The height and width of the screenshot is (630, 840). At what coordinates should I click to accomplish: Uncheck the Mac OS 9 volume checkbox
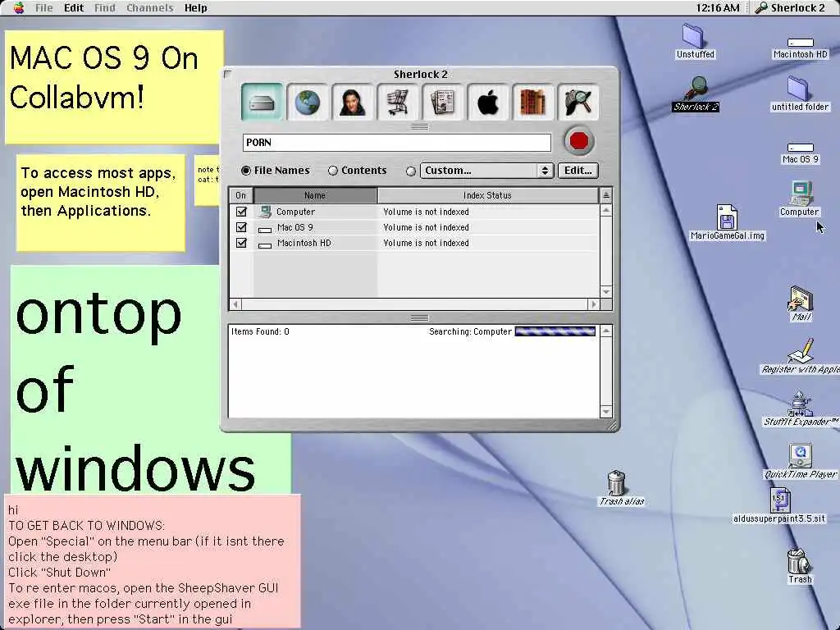[x=241, y=227]
